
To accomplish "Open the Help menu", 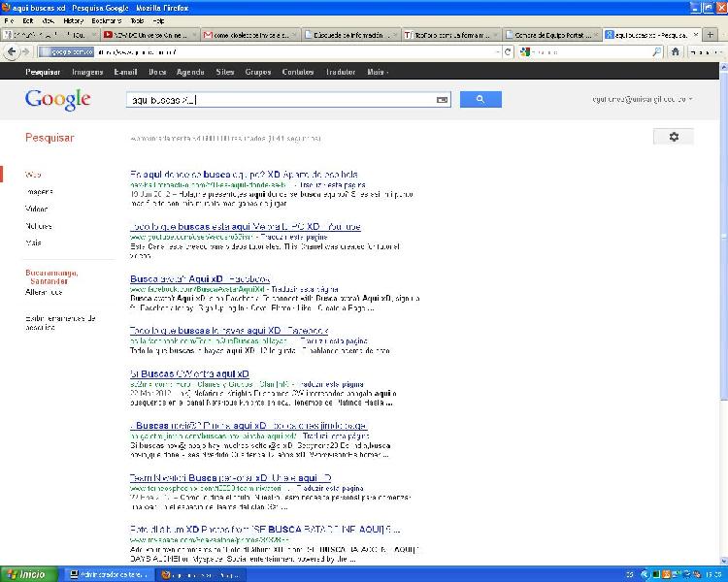I will (158, 21).
